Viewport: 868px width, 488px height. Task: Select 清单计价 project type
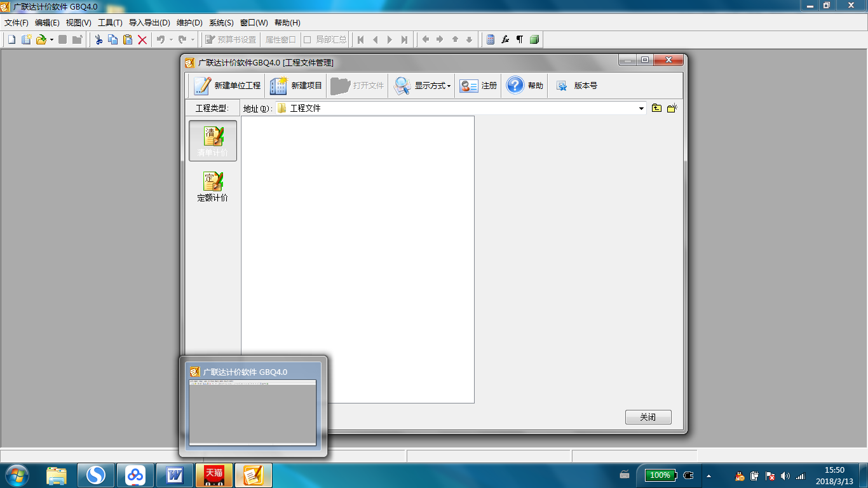[213, 141]
